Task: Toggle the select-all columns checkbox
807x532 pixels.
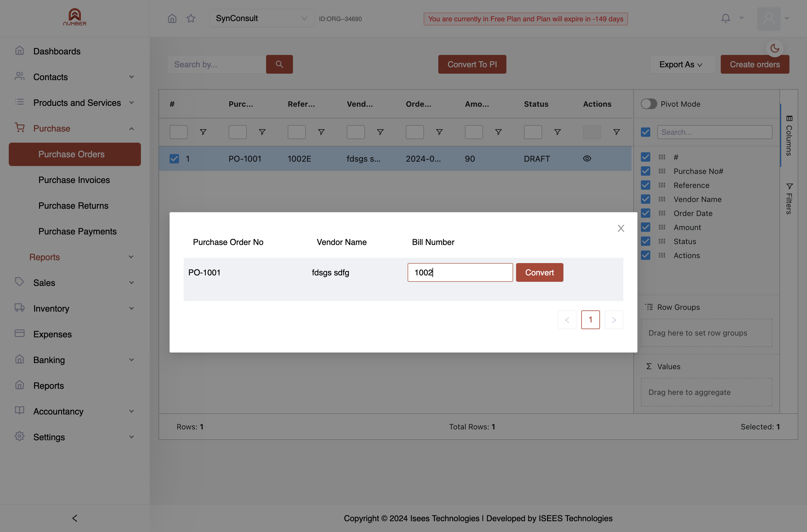Action: [x=646, y=132]
